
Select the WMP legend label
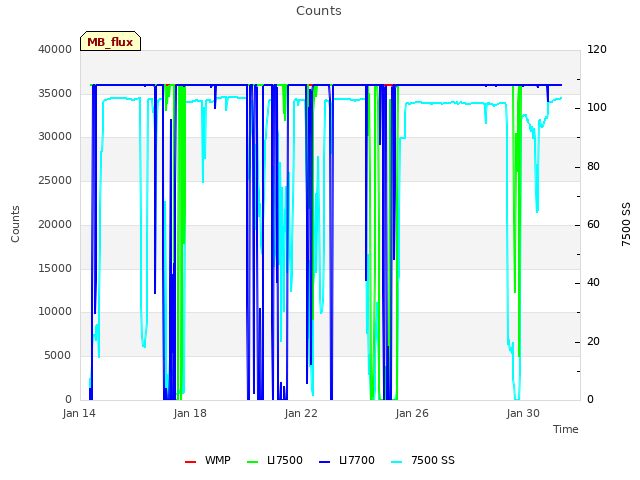(x=218, y=460)
